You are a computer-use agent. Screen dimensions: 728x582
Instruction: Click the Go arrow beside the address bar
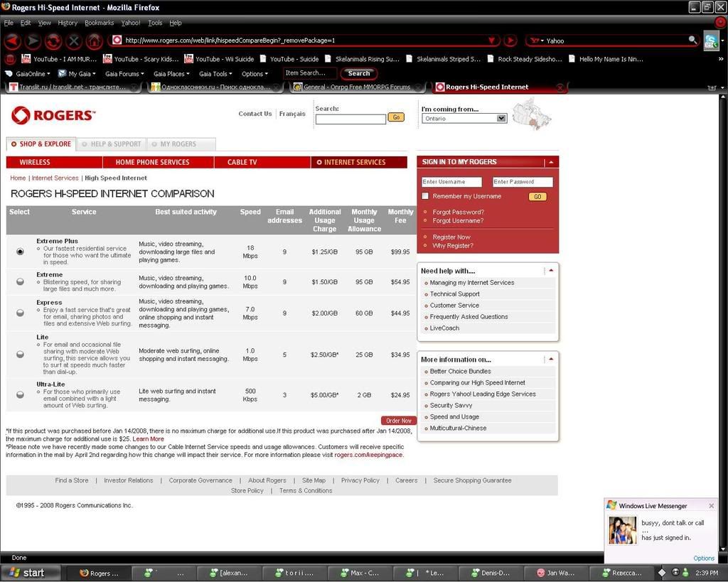[x=510, y=41]
